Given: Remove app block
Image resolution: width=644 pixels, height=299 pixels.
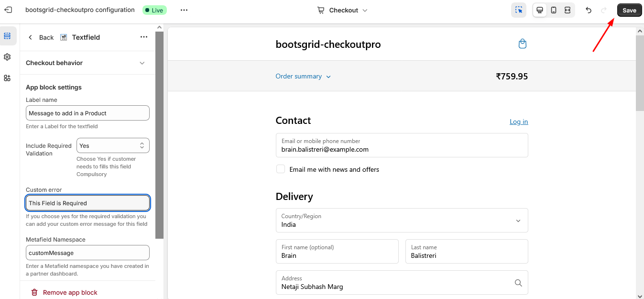Looking at the screenshot, I should [64, 292].
